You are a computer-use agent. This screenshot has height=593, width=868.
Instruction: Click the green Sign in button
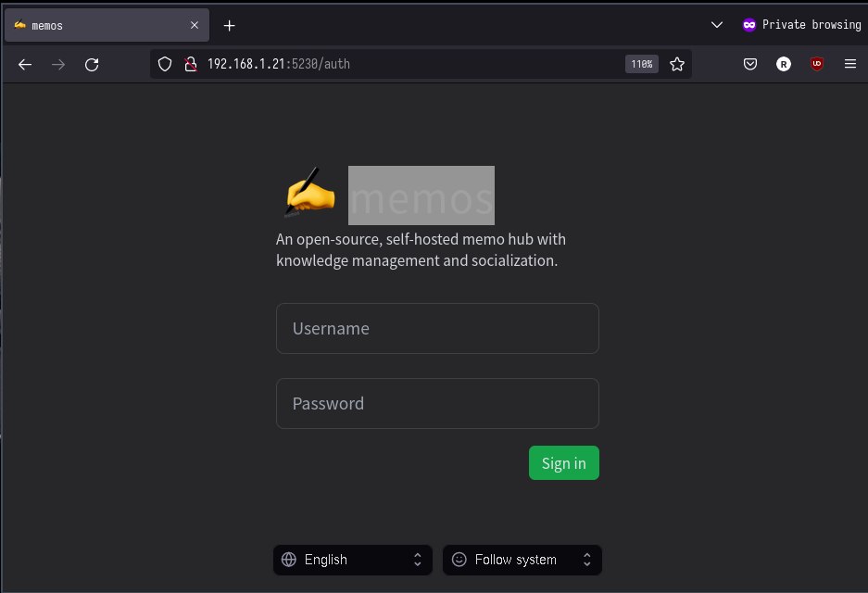click(563, 463)
